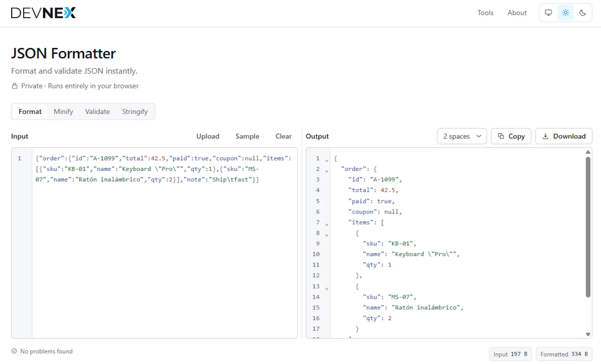Click the "qty": 1 output line
Viewport: 601px width, 364px height.
coord(377,265)
